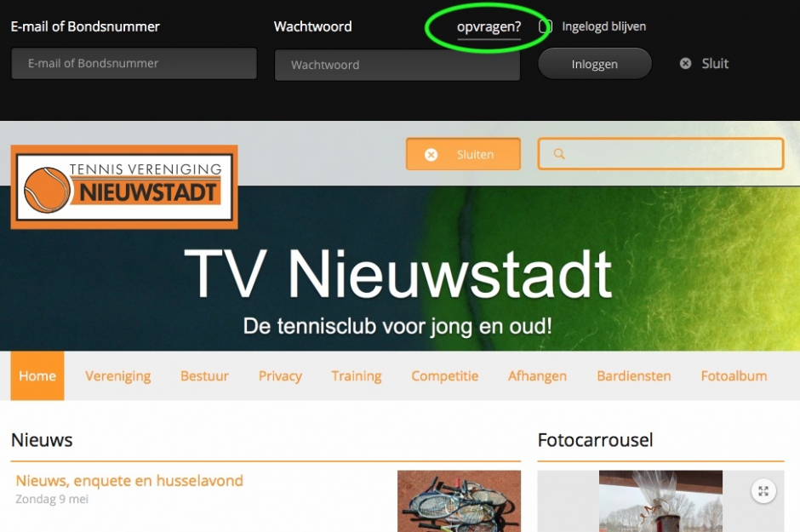Click the tennis rackets news thumbnail
Screen dimensions: 800x532
pyautogui.click(x=459, y=502)
